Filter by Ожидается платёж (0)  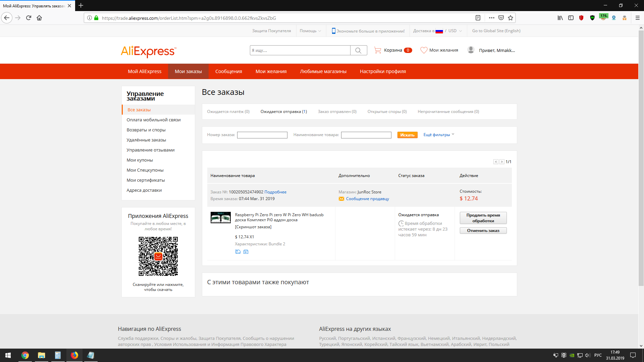tap(228, 112)
